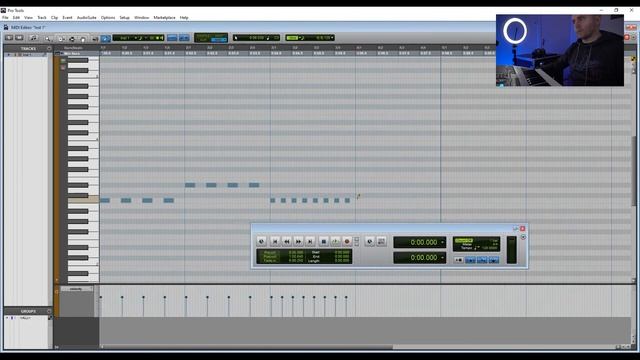This screenshot has height=360, width=640.
Task: Click the highlighted piano key on the keyboard
Action: pyautogui.click(x=84, y=200)
